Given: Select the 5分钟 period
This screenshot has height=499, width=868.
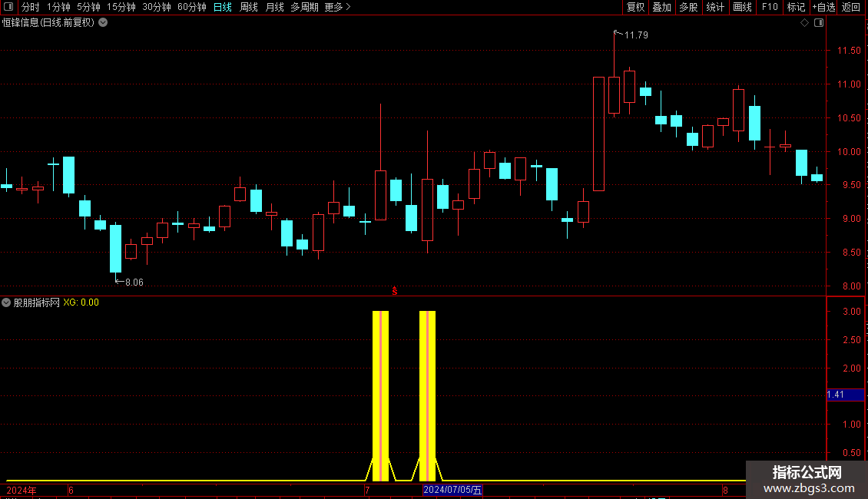Looking at the screenshot, I should click(88, 7).
